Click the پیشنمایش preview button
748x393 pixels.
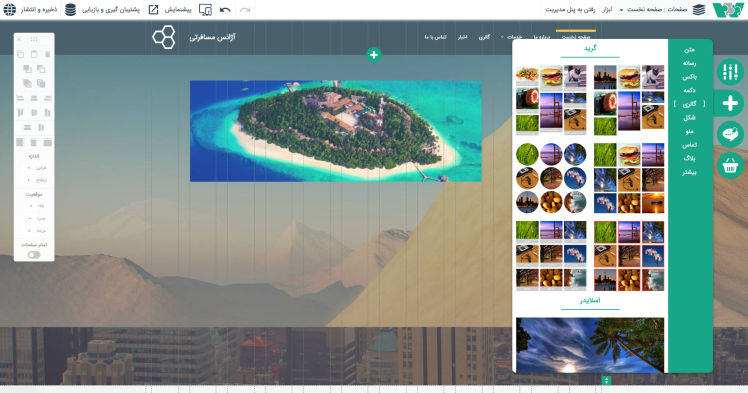(x=177, y=10)
